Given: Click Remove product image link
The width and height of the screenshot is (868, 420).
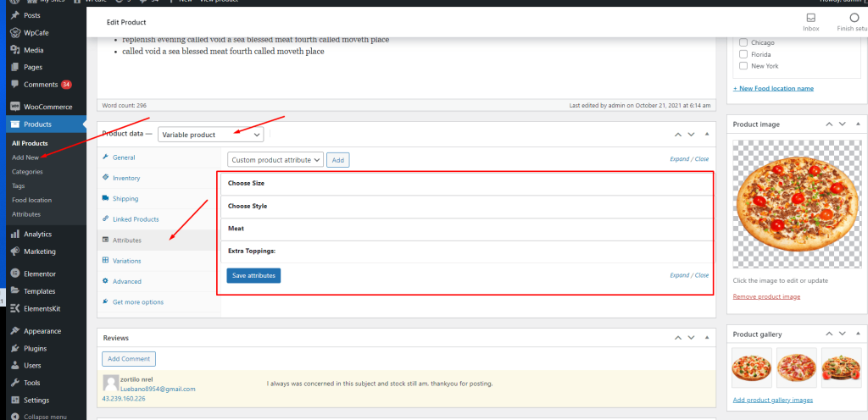Looking at the screenshot, I should (766, 296).
